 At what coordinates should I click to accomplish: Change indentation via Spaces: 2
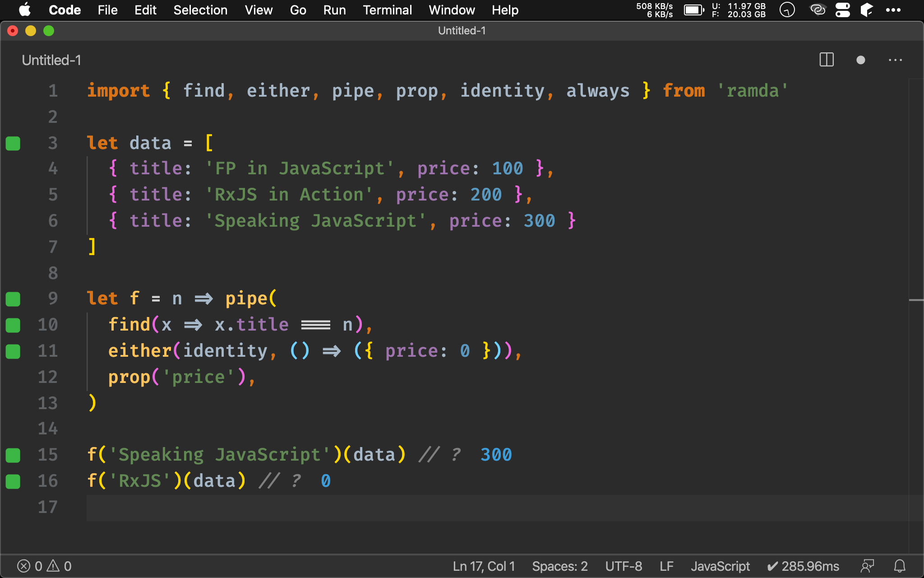tap(560, 566)
